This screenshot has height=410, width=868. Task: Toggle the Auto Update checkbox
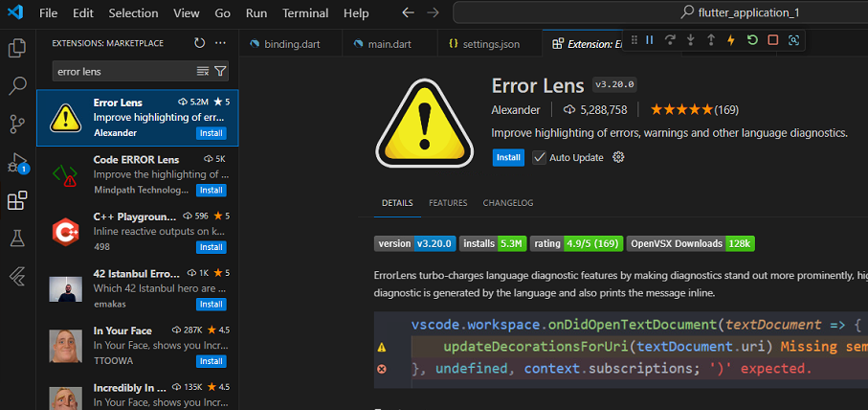pyautogui.click(x=539, y=158)
